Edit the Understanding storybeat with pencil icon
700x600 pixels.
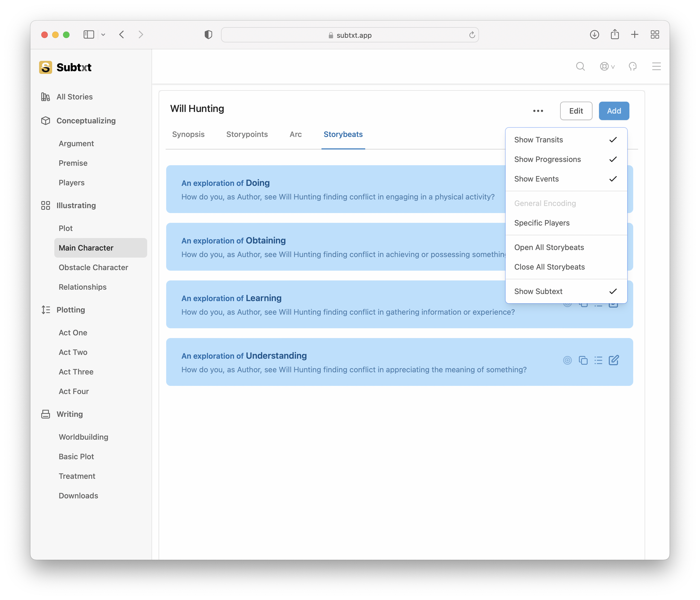tap(613, 360)
